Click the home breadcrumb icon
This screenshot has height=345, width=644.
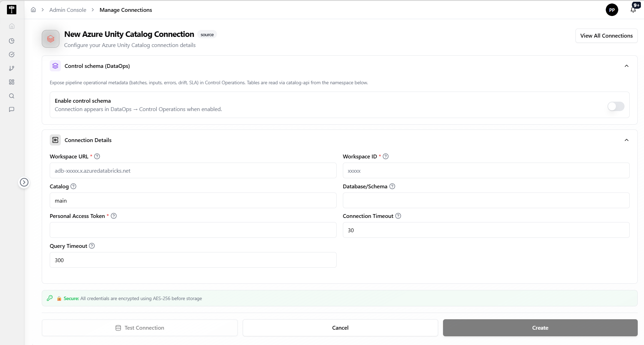[33, 10]
